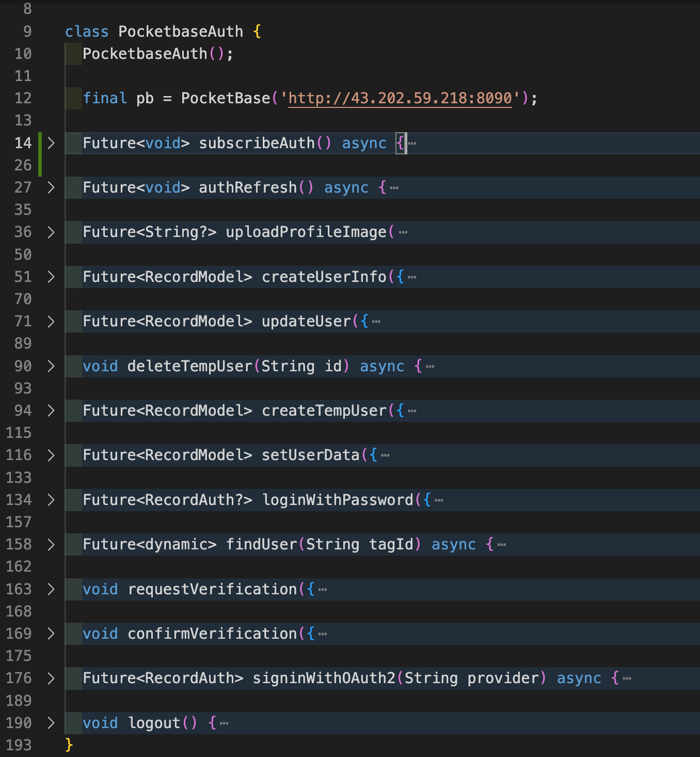The height and width of the screenshot is (757, 700).
Task: Click the folded ellipsis after requestVerification
Action: tap(323, 590)
